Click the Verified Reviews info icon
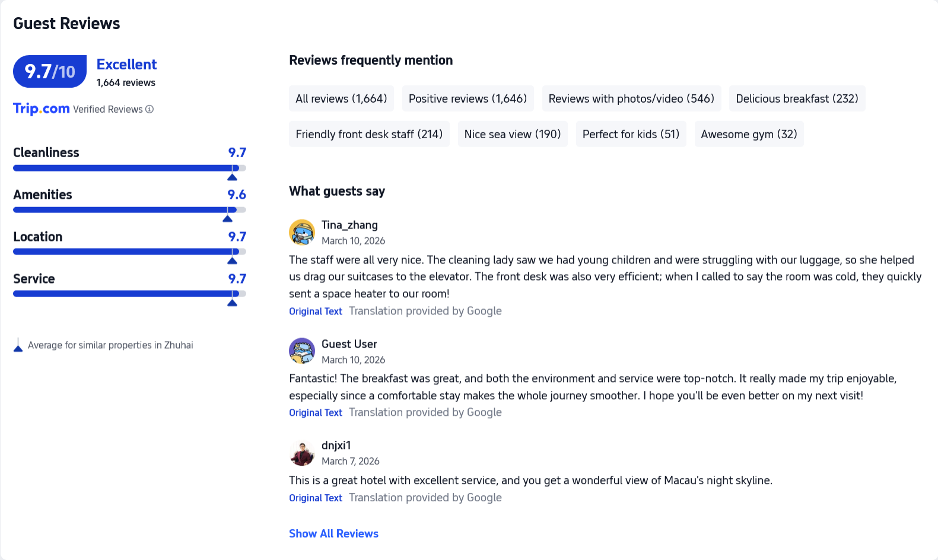 [150, 109]
